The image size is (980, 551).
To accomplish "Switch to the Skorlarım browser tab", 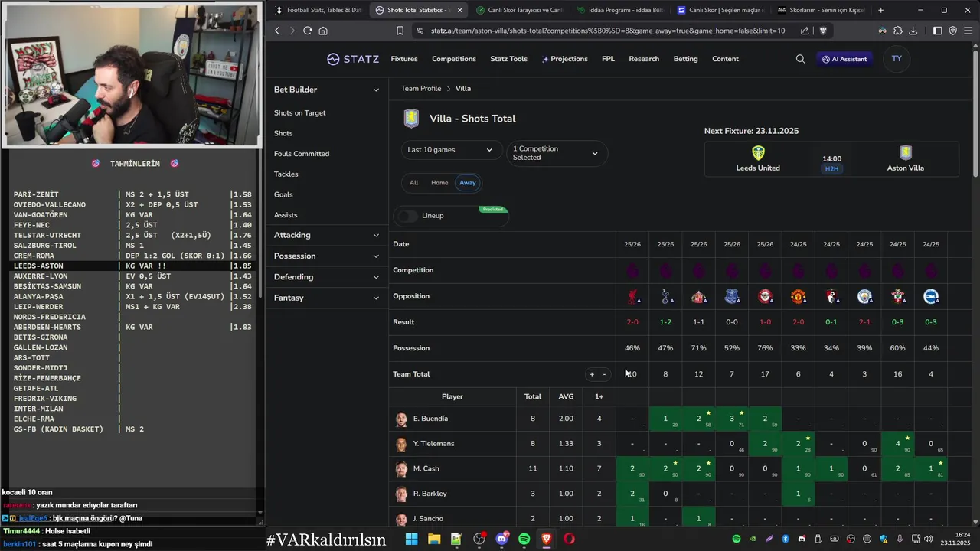I will tap(820, 10).
